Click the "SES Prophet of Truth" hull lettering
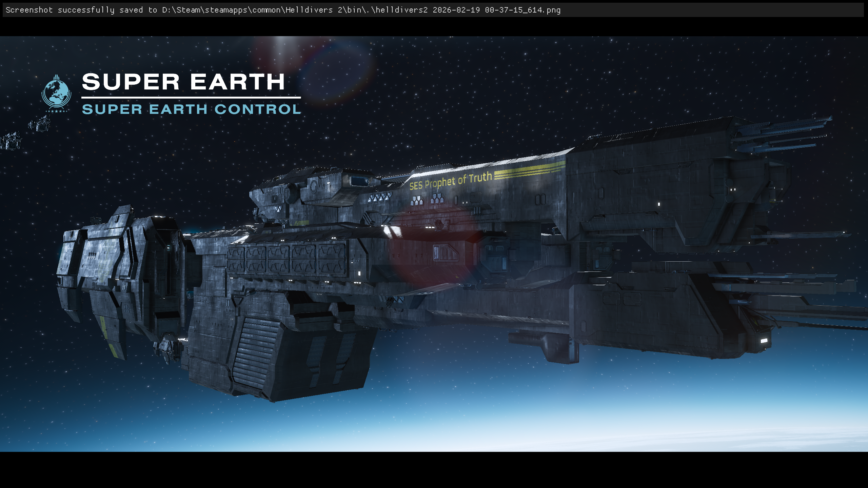868x488 pixels. 450,181
